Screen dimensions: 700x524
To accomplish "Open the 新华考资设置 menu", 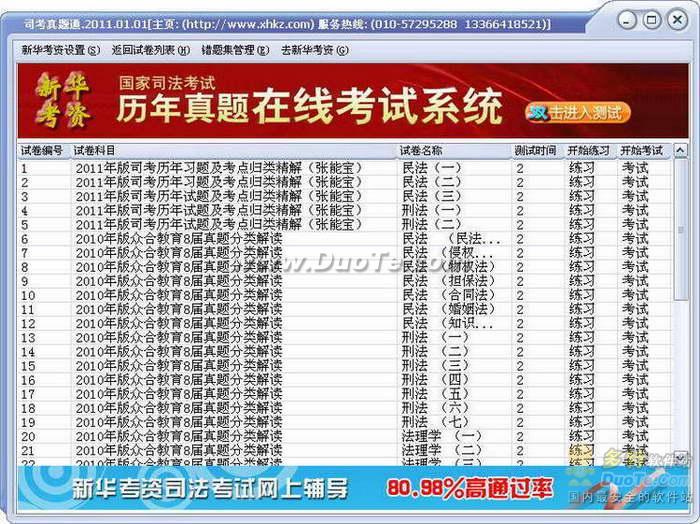I will point(61,50).
